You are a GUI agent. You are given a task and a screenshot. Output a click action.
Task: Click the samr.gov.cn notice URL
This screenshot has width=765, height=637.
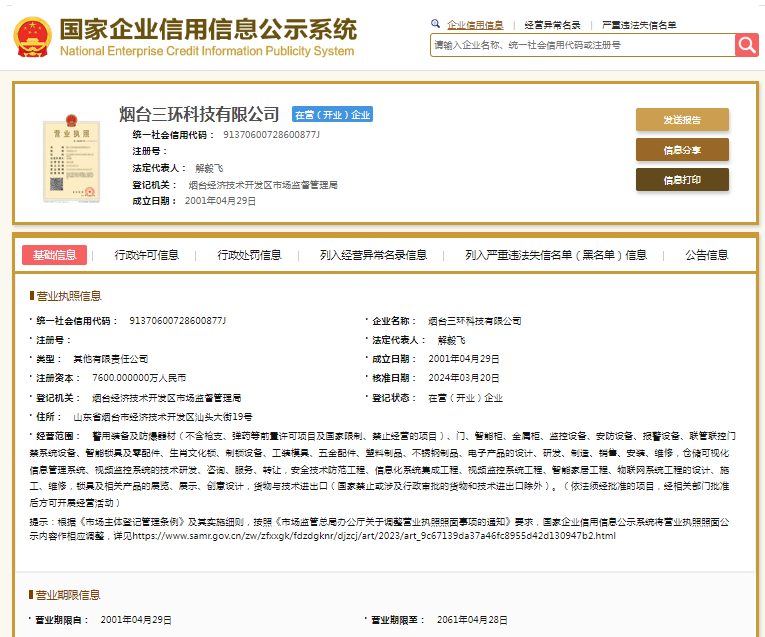pyautogui.click(x=374, y=536)
